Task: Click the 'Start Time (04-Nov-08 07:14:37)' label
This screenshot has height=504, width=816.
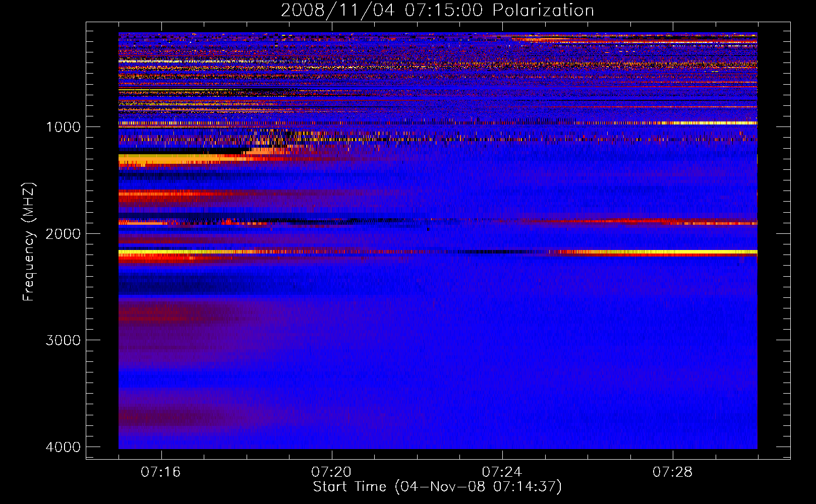Action: tap(437, 487)
